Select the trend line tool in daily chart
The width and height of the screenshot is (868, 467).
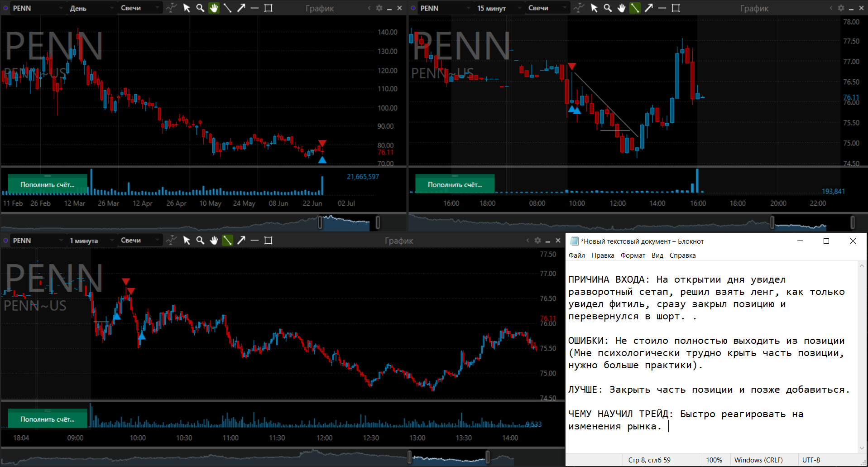pos(227,8)
